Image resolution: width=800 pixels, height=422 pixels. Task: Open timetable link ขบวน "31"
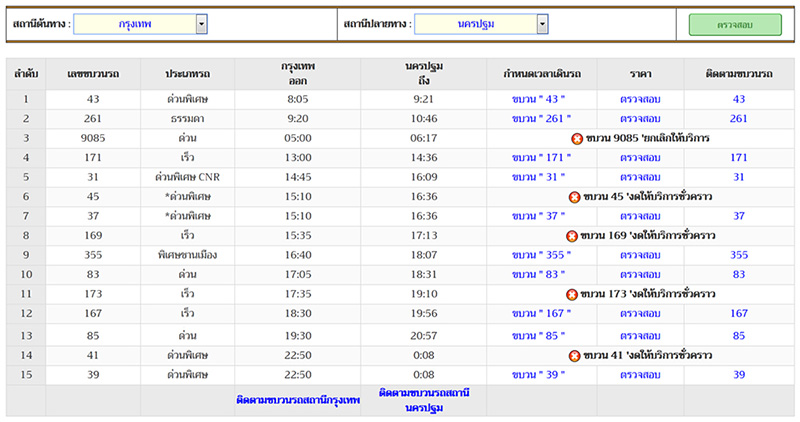pos(540,177)
